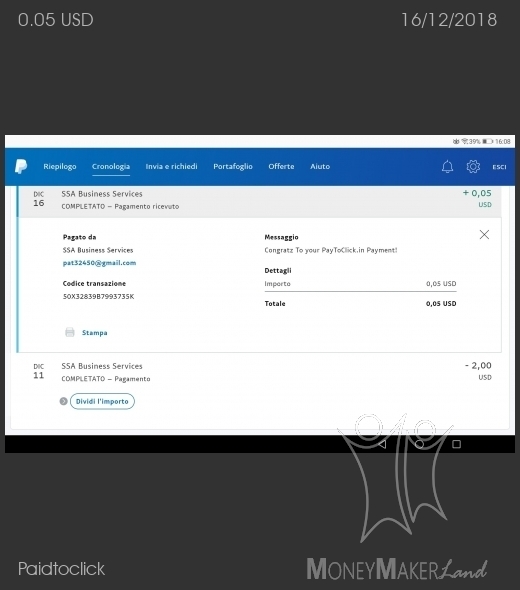The height and width of the screenshot is (590, 520).
Task: Click the PayToClick.in payment message text
Action: click(x=331, y=250)
